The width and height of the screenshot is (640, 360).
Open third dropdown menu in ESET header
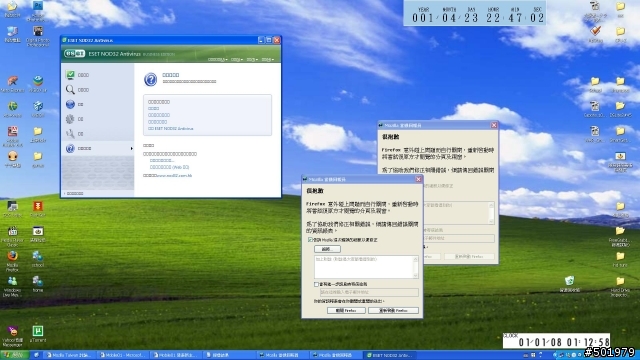click(252, 60)
